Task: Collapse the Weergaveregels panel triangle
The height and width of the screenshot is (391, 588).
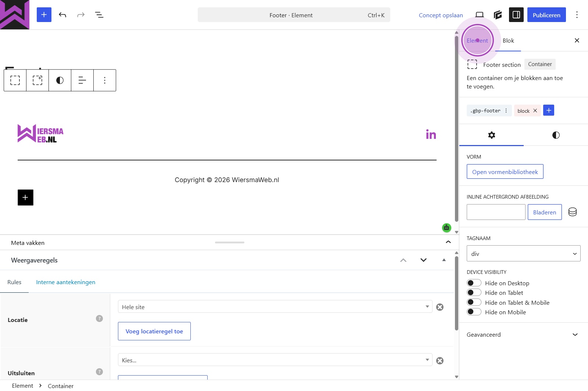Action: 444,260
